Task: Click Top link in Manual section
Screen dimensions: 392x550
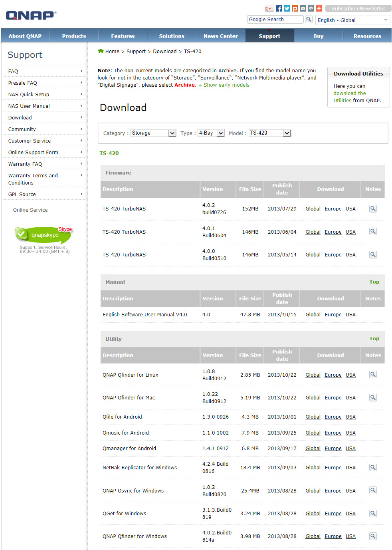Action: point(374,282)
